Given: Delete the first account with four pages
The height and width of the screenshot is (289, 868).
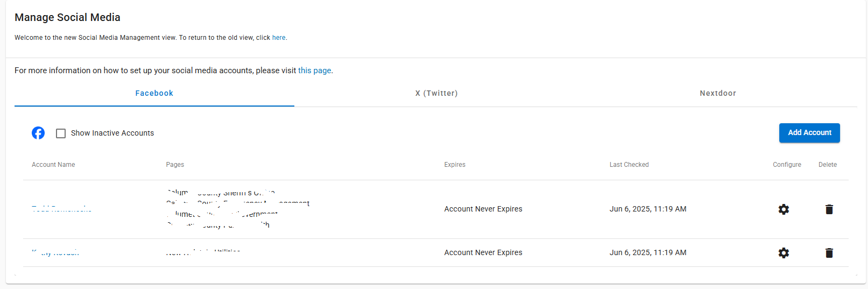Looking at the screenshot, I should pyautogui.click(x=829, y=209).
